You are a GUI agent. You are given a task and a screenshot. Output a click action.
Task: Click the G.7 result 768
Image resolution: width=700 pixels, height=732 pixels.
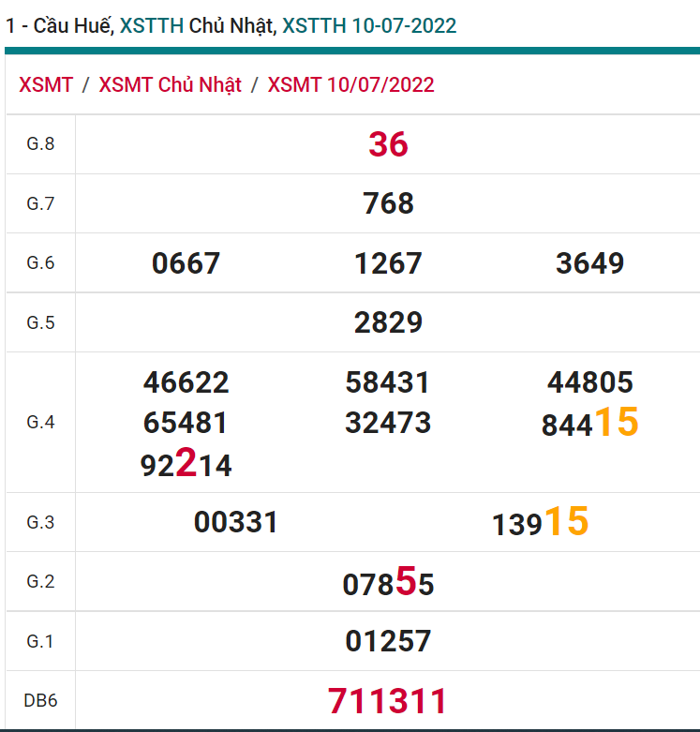pyautogui.click(x=388, y=203)
